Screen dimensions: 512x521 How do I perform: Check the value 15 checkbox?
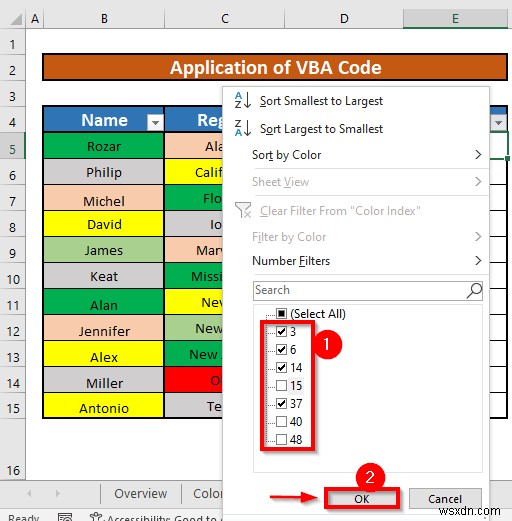coord(281,385)
